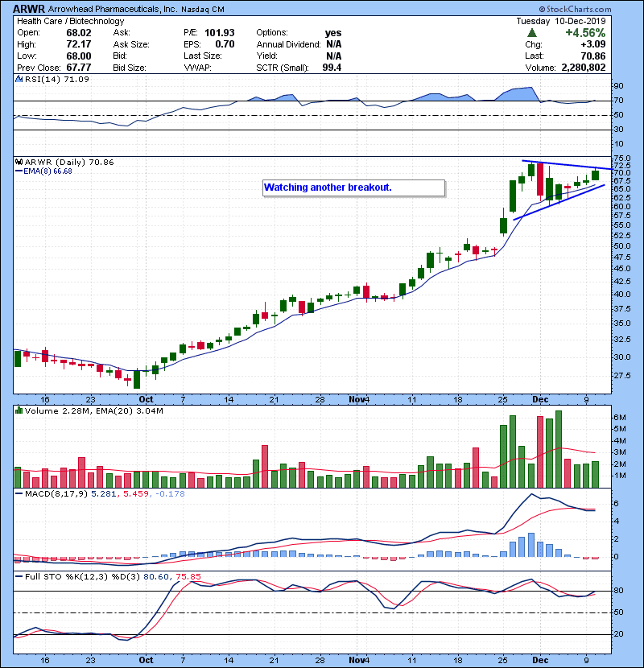Click the Oct label below the price chart
The image size is (644, 668).
tap(147, 398)
